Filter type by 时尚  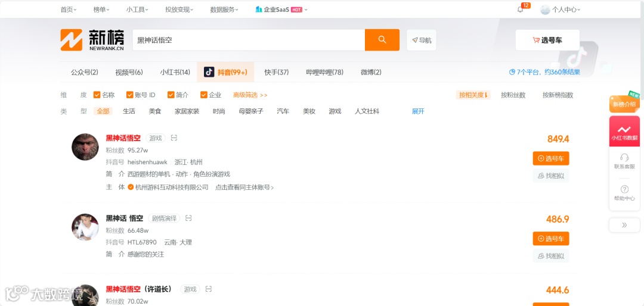pos(219,111)
